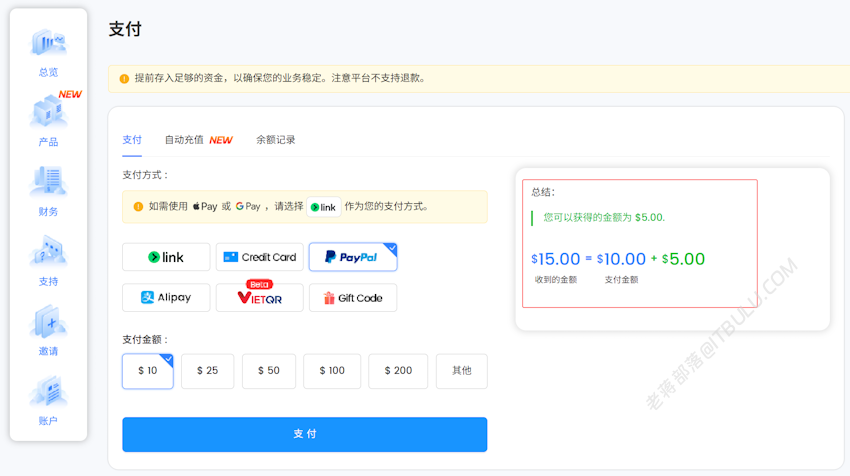The width and height of the screenshot is (850, 476).
Task: Select Alipay payment method
Action: point(166,298)
